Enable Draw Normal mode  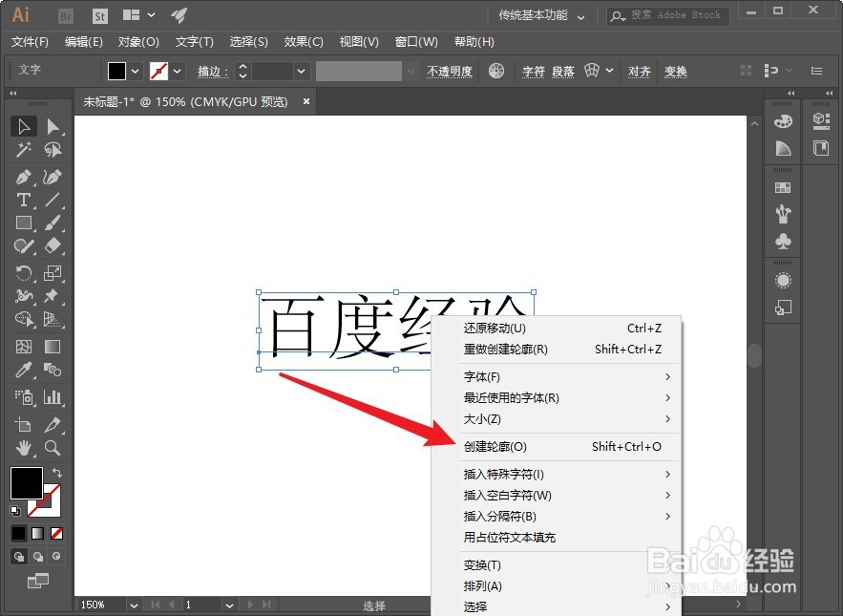click(19, 556)
